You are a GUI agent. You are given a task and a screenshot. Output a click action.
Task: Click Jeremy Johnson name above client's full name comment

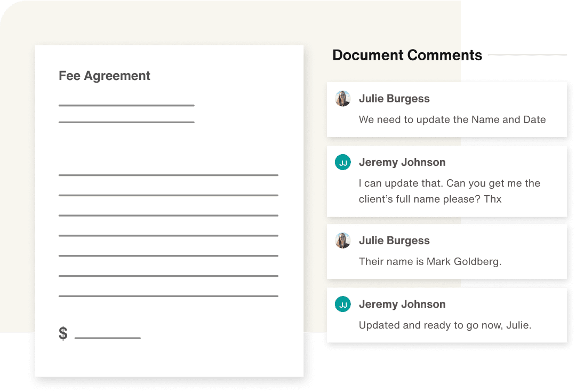coord(402,162)
